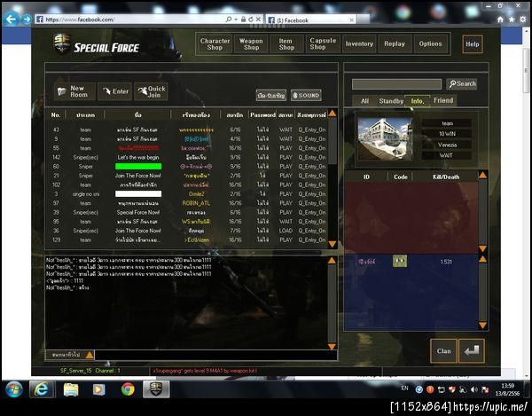
Task: Select room 97 hosted by ROBIN_ATL
Action: (x=188, y=203)
